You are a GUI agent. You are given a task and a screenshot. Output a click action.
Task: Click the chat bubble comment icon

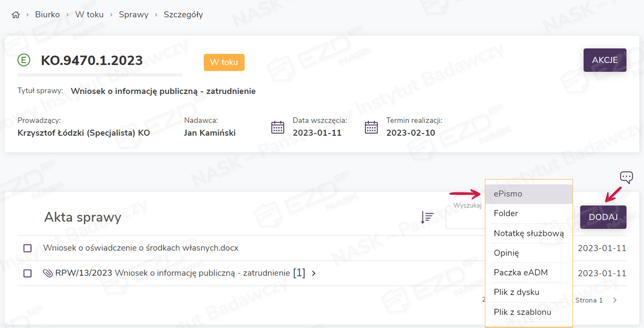pyautogui.click(x=626, y=177)
